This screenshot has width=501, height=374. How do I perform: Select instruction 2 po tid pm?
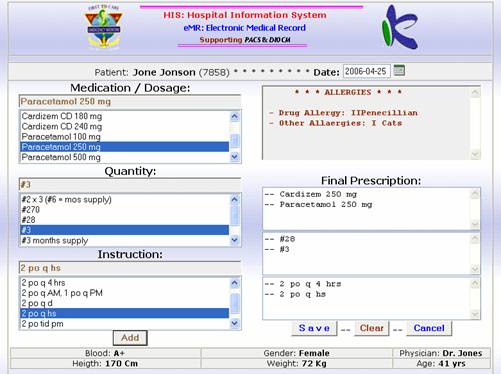coord(125,324)
